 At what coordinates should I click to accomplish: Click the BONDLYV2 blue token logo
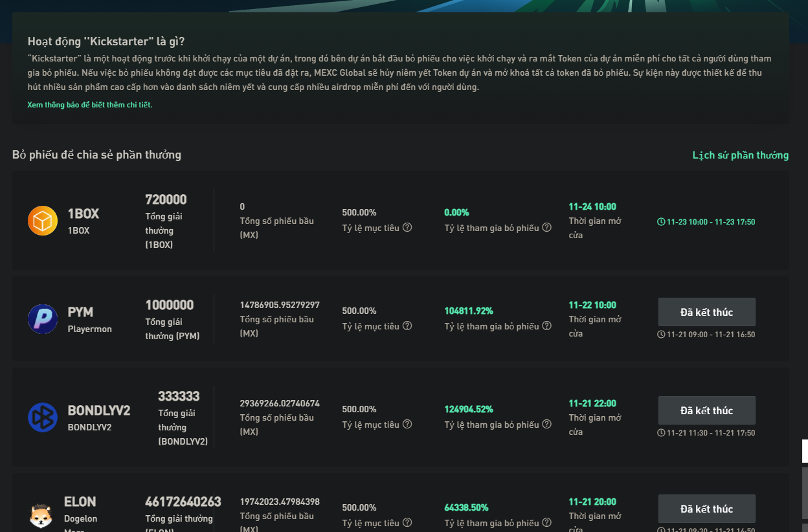click(x=43, y=417)
